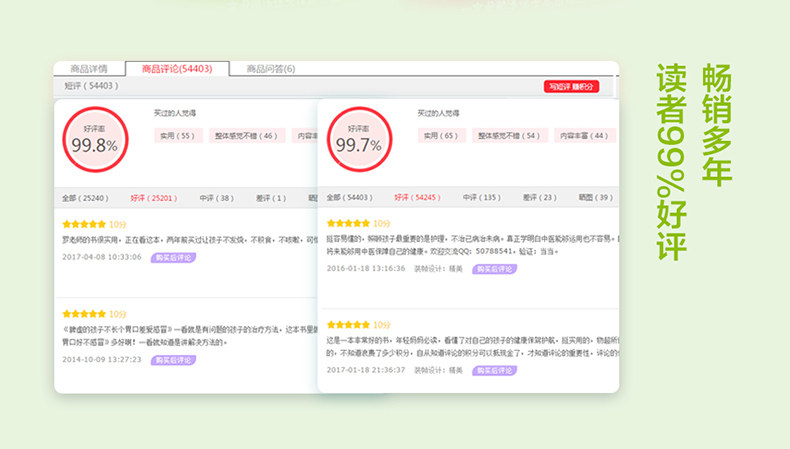Filter by 中评 (135)
790x449 pixels.
482,197
